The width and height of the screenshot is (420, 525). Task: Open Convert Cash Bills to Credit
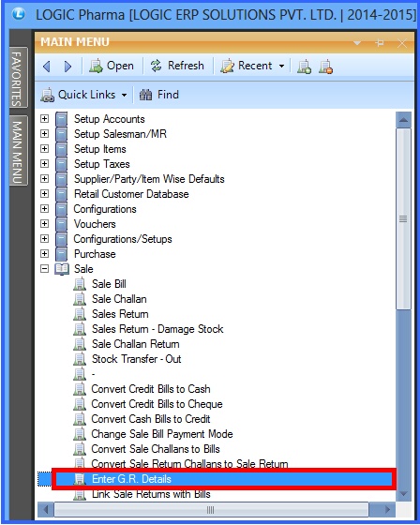point(151,419)
